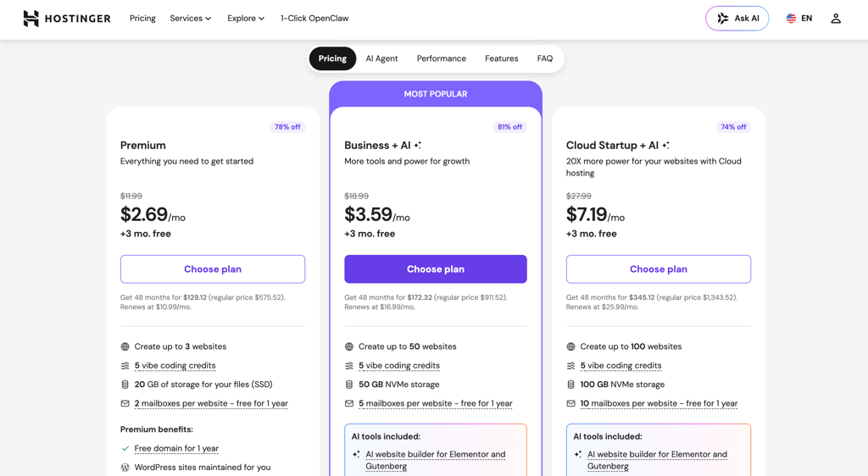Click the US flag language icon
Screen dimensions: 868x476
[x=791, y=19]
